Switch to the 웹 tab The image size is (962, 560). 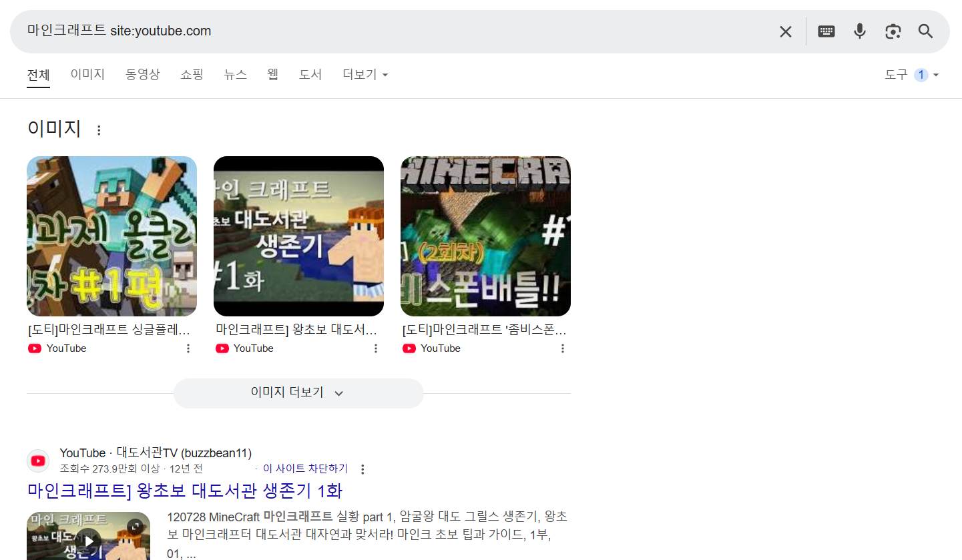[x=272, y=75]
